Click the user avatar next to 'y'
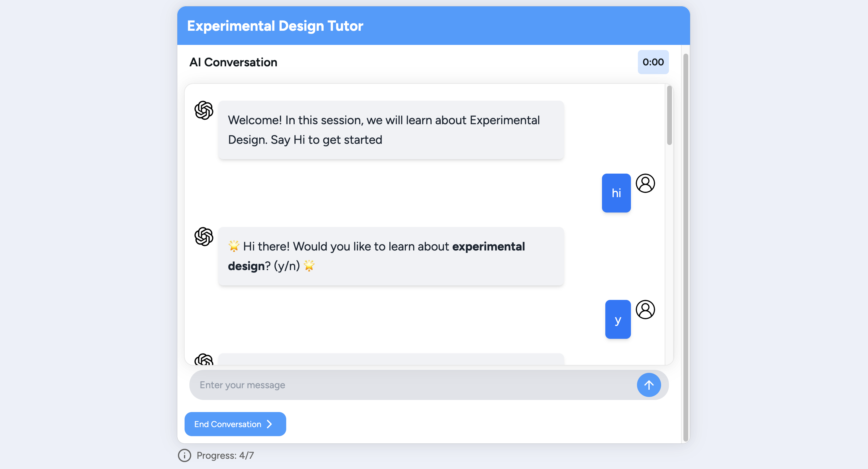868x469 pixels. (x=645, y=310)
